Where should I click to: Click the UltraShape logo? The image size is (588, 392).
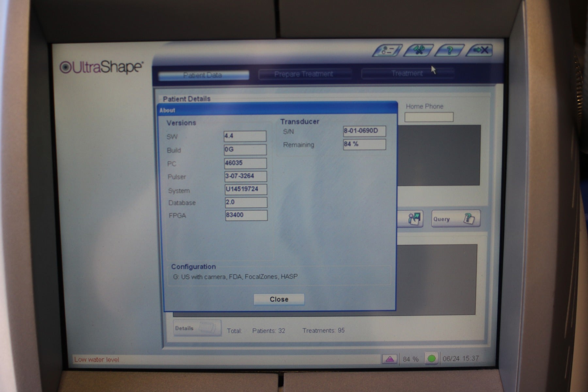[x=100, y=66]
